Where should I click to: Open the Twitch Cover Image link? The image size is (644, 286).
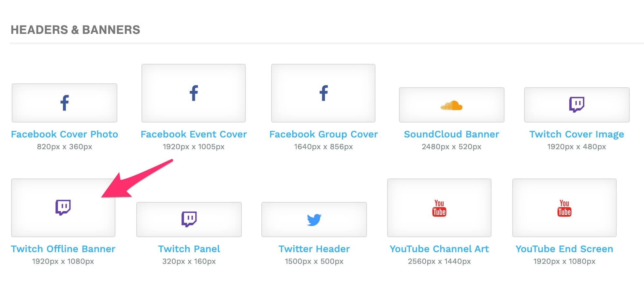[577, 134]
